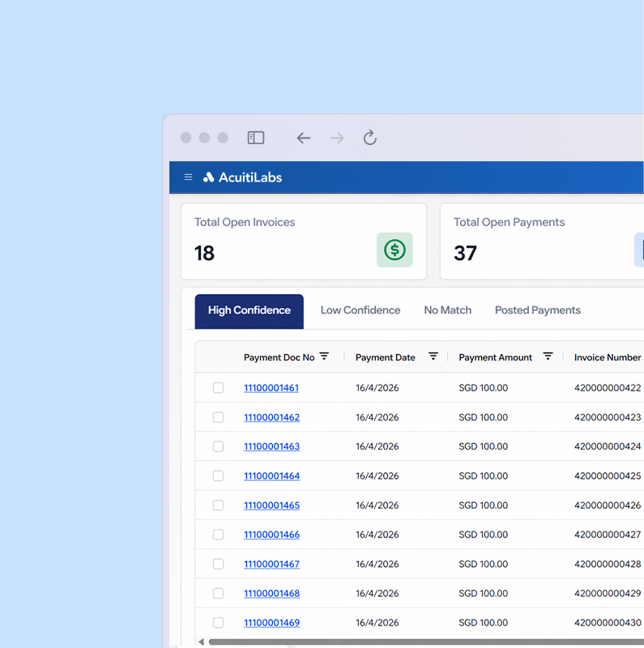
Task: Go back with the browser back arrow
Action: (304, 138)
